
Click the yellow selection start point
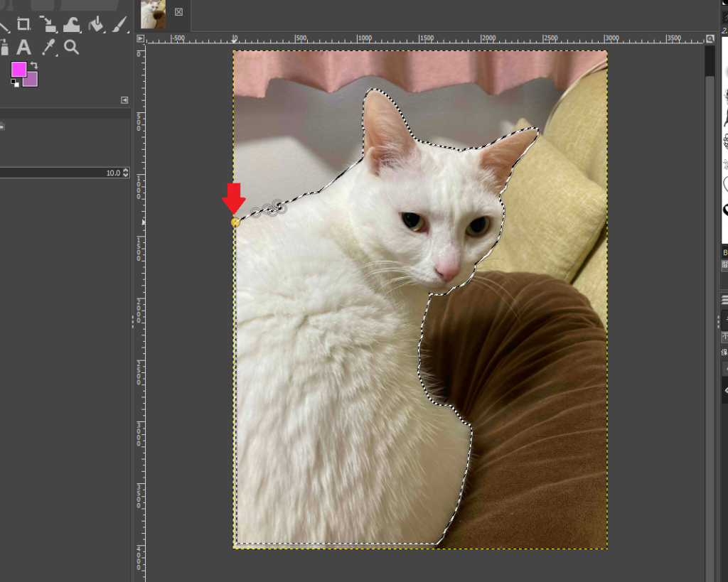click(235, 222)
